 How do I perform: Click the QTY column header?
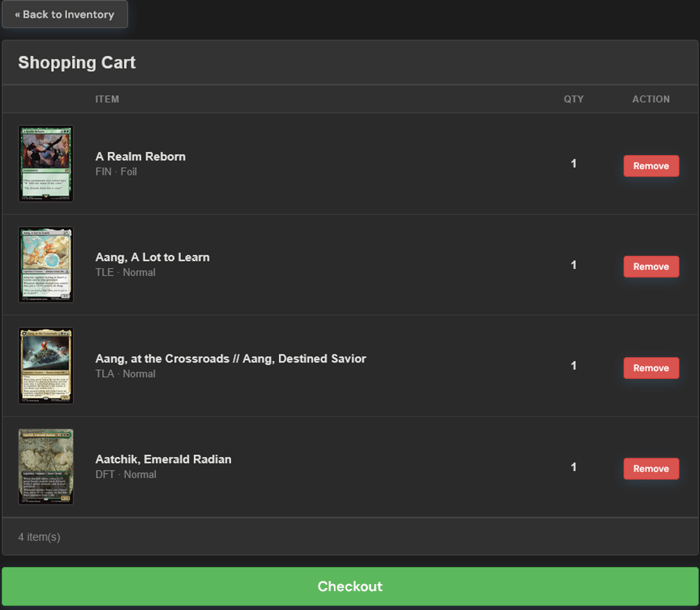573,99
